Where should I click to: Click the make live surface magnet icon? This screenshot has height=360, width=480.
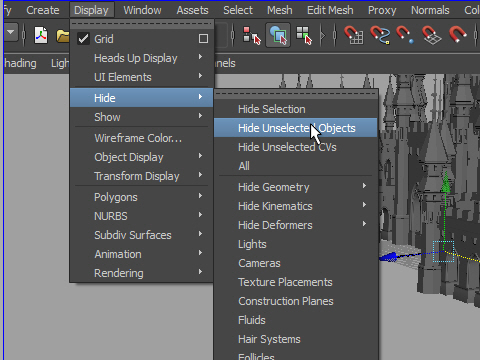tap(458, 35)
